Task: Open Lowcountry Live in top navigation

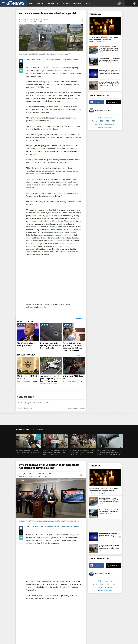Action: pyautogui.click(x=53, y=3)
